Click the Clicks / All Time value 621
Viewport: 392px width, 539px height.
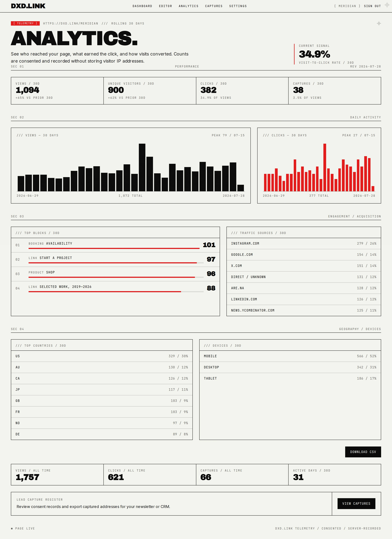[116, 477]
